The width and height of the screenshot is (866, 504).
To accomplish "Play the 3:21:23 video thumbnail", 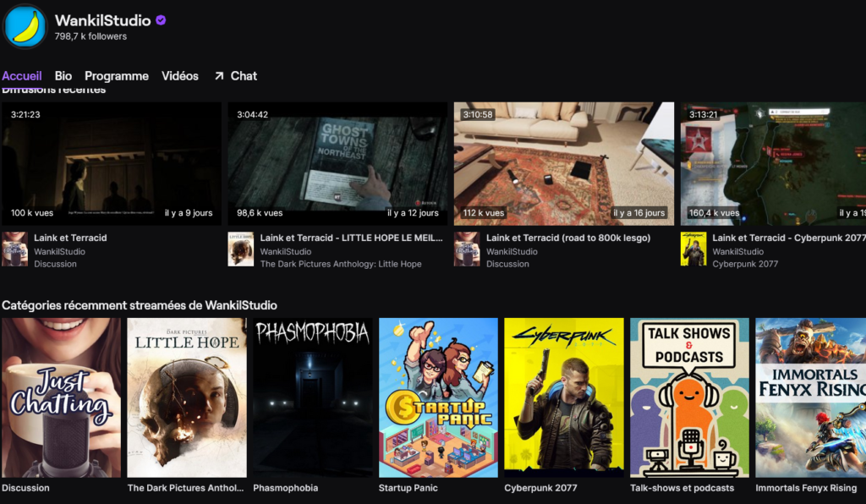I will [x=112, y=163].
